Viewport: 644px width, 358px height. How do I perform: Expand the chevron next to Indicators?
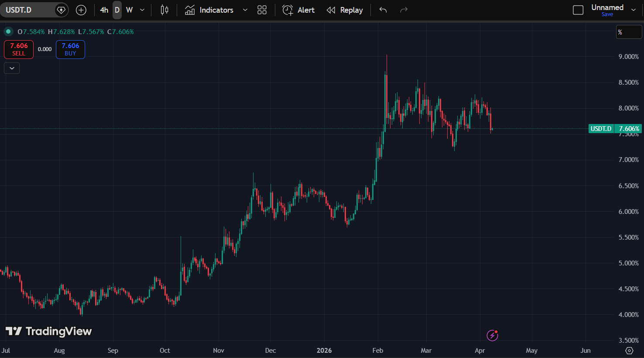(x=245, y=10)
